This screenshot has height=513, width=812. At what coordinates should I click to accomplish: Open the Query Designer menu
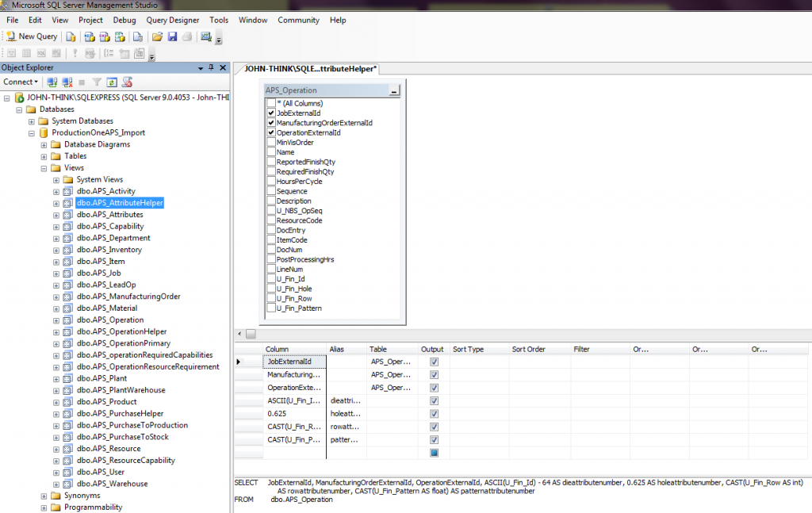(x=173, y=20)
